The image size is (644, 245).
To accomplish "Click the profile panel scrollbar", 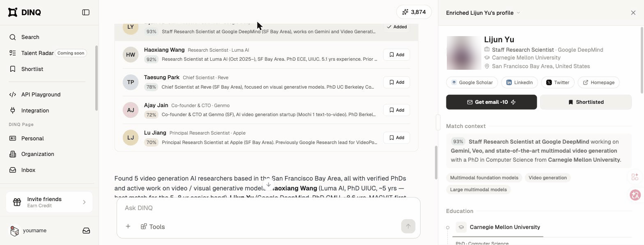I will pos(642,60).
